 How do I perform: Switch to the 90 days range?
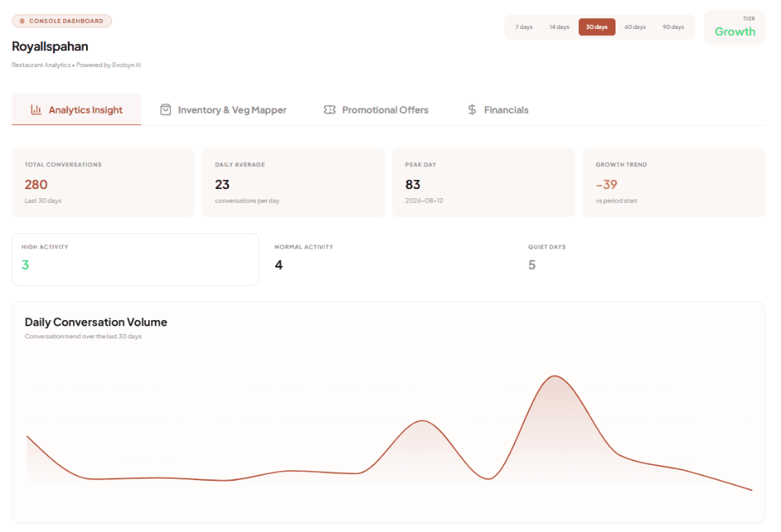pos(673,27)
